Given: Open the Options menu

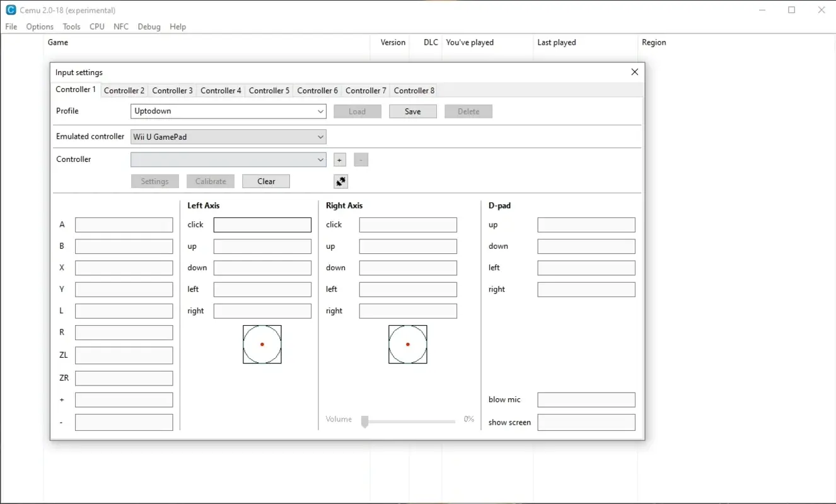Looking at the screenshot, I should [39, 26].
